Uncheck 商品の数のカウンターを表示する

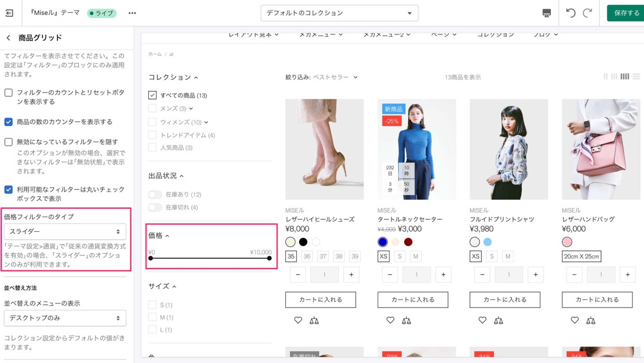(9, 122)
